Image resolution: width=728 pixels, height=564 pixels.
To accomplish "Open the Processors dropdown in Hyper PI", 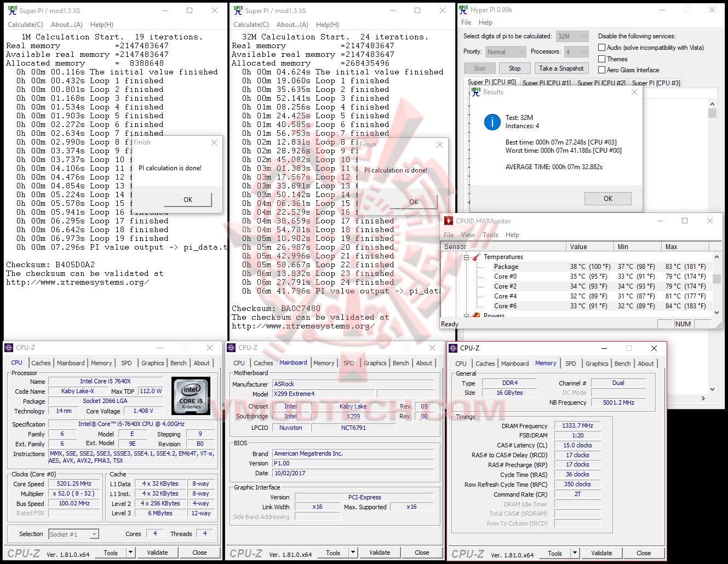I will 576,51.
